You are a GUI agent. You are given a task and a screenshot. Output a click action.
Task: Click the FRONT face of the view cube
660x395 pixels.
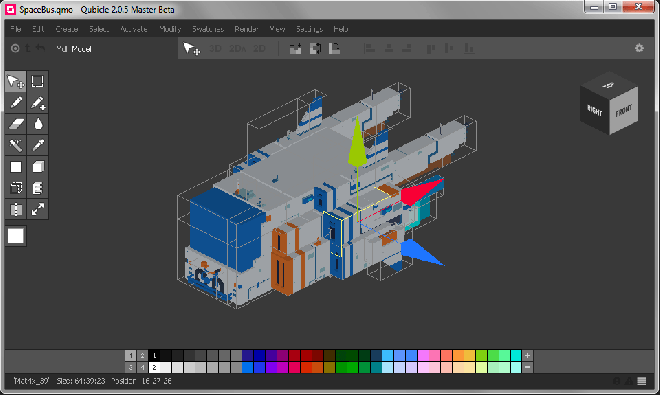[624, 112]
